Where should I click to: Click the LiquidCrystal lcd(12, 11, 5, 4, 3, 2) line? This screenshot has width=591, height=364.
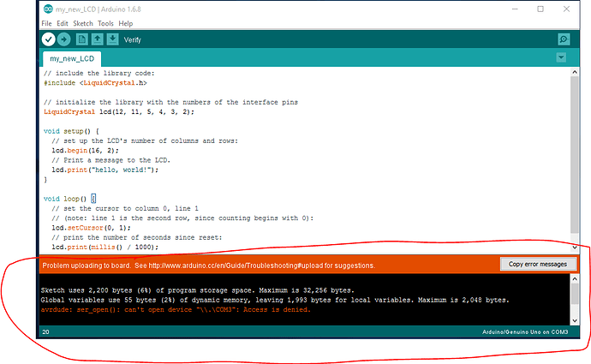pos(119,112)
